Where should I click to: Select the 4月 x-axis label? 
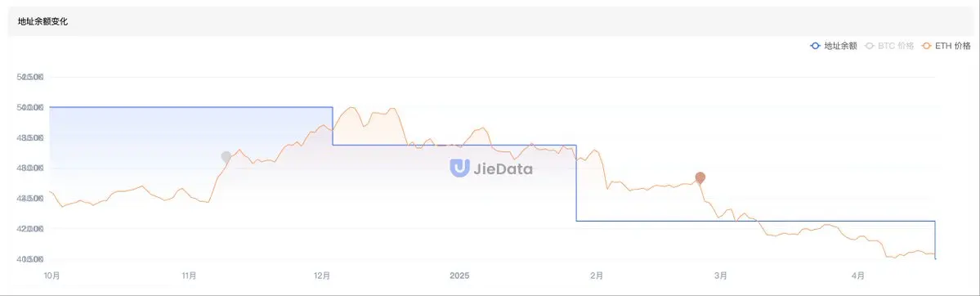tap(858, 275)
